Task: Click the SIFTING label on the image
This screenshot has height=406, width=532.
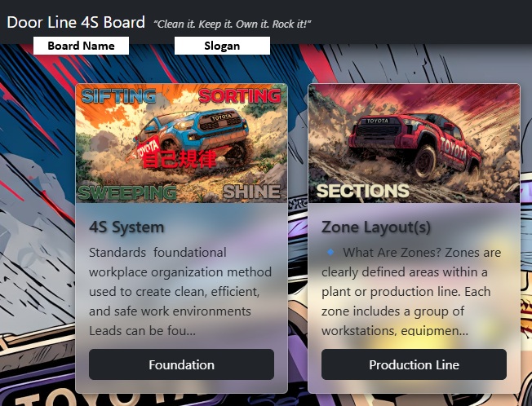Action: pyautogui.click(x=117, y=96)
